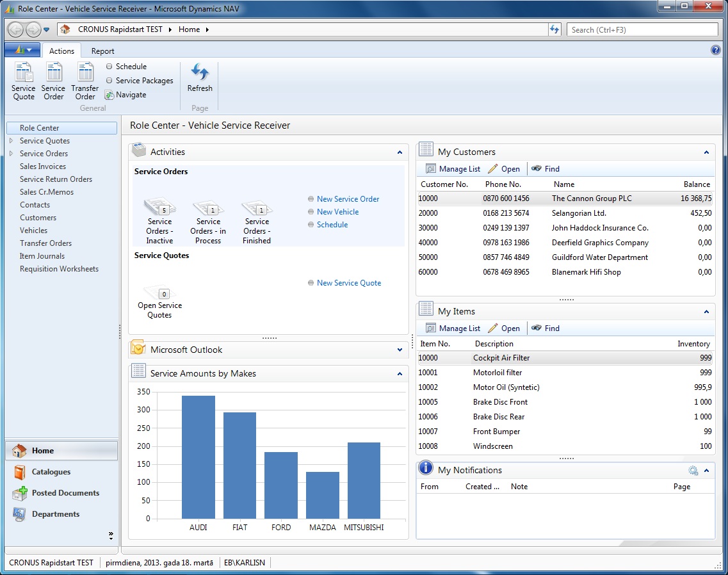Open the Departments navigation button

[x=61, y=514]
